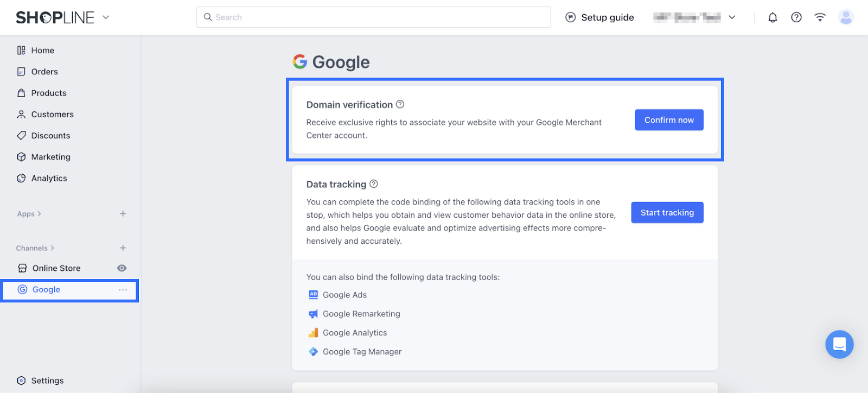Click the Google Remarketing megaphone icon
The height and width of the screenshot is (393, 868).
click(314, 314)
